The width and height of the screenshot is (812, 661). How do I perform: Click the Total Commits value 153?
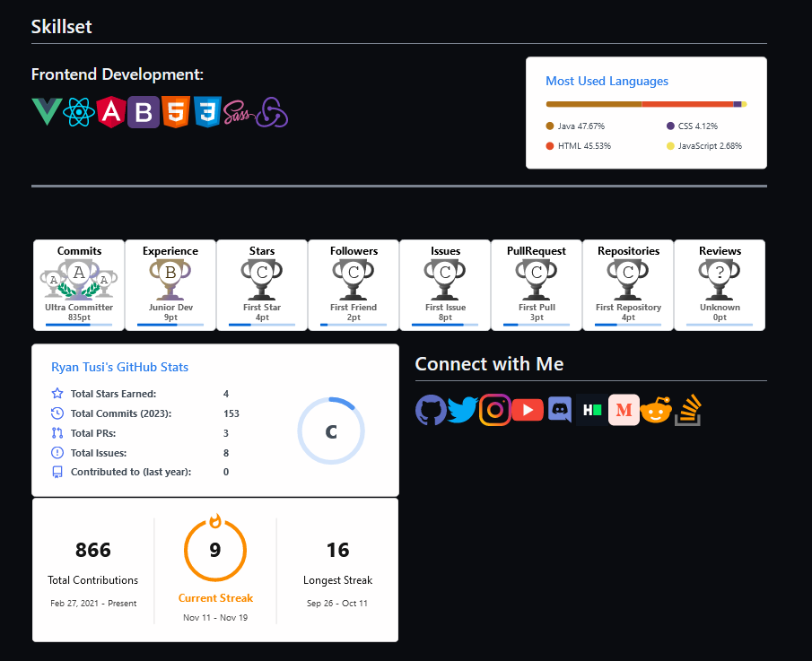pyautogui.click(x=231, y=413)
